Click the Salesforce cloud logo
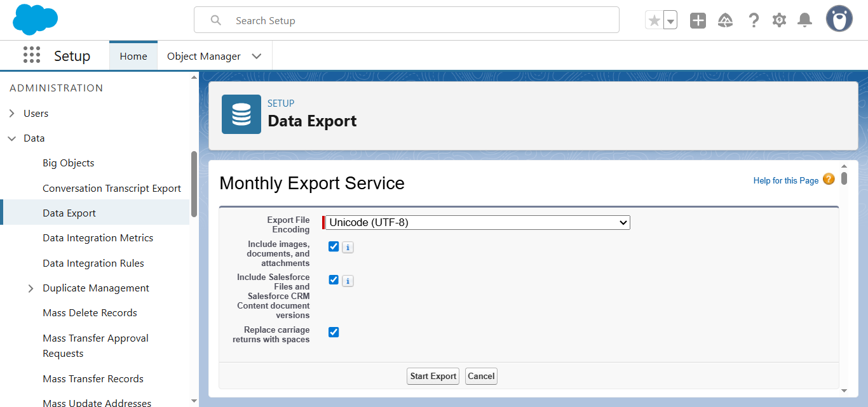 click(x=35, y=20)
